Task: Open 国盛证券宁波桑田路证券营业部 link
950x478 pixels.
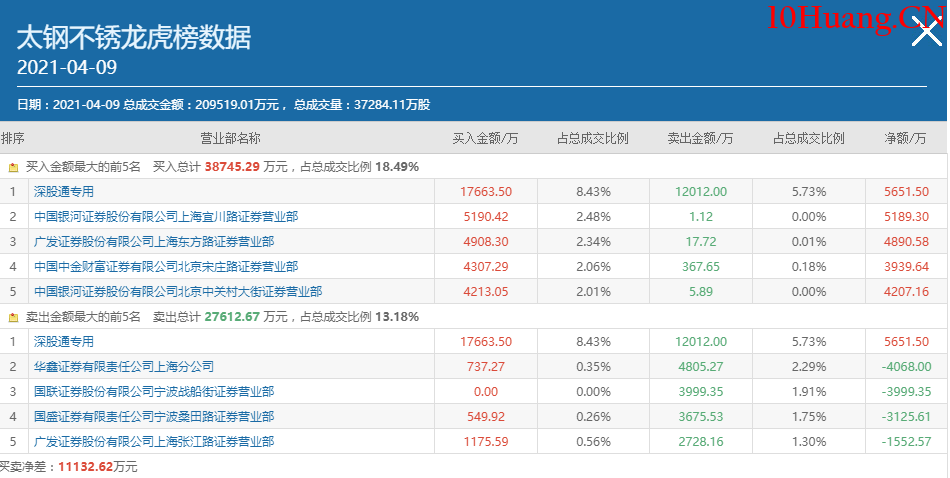Action: point(154,417)
